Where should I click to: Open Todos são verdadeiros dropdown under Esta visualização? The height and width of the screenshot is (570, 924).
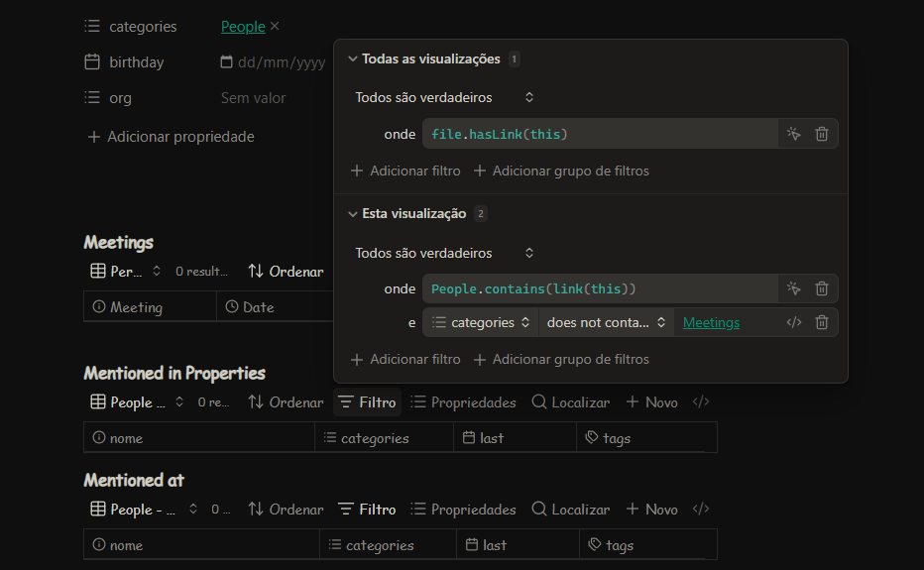pos(445,253)
